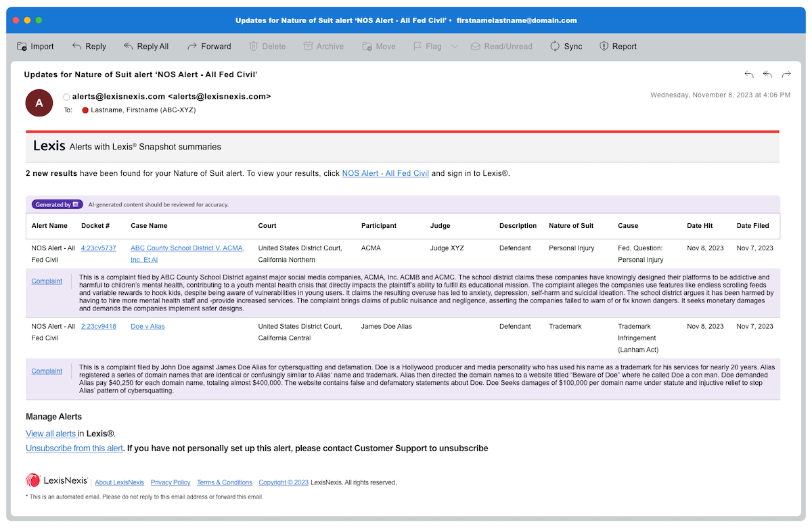The image size is (812, 529).
Task: Sync the mailbox
Action: pos(566,47)
